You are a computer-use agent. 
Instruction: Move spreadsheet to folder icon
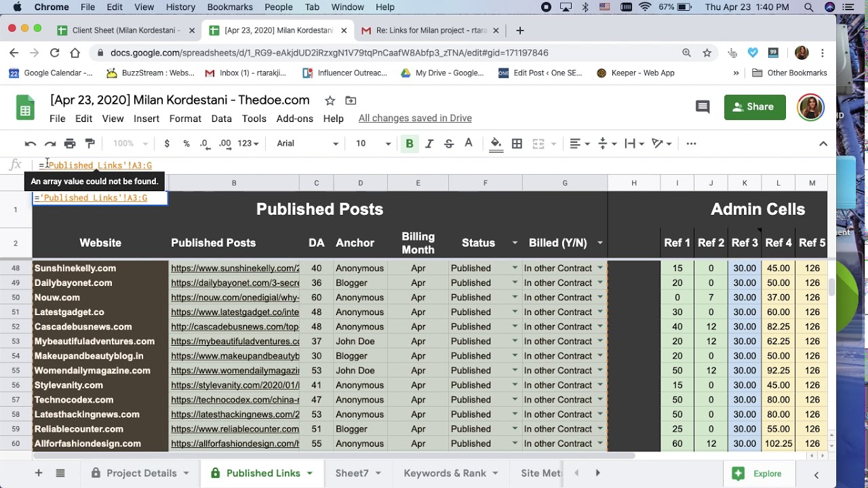351,100
